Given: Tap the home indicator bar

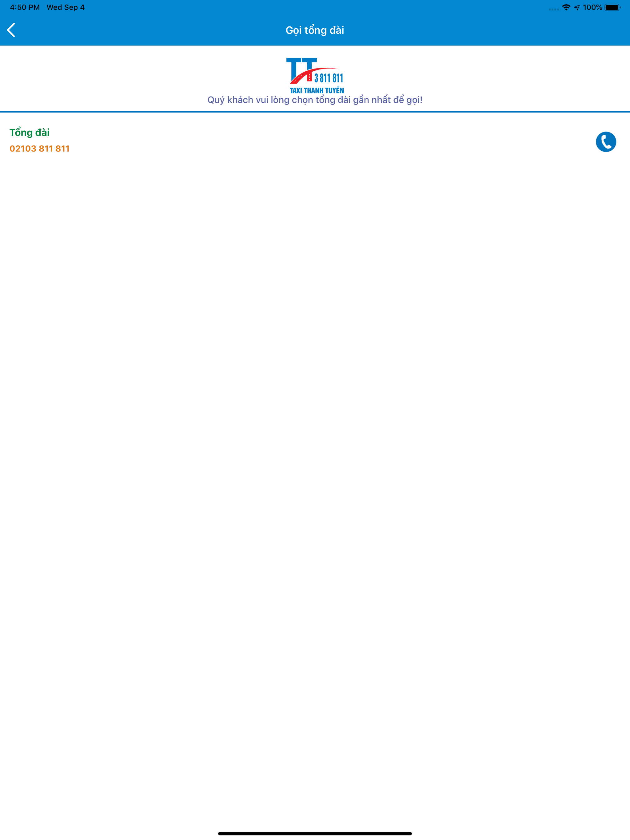Looking at the screenshot, I should click(x=315, y=834).
